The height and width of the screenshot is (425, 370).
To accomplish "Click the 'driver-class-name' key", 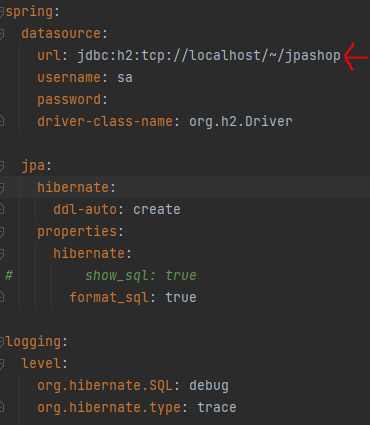I will (105, 121).
